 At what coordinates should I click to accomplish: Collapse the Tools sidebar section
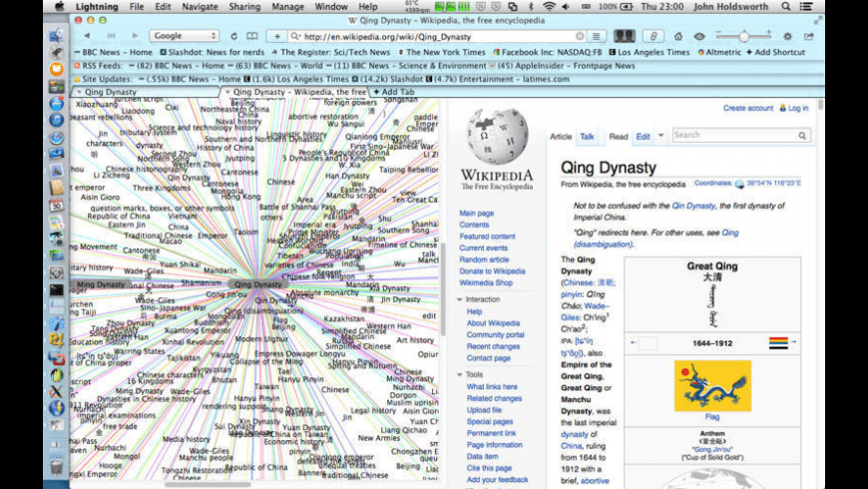pos(459,375)
